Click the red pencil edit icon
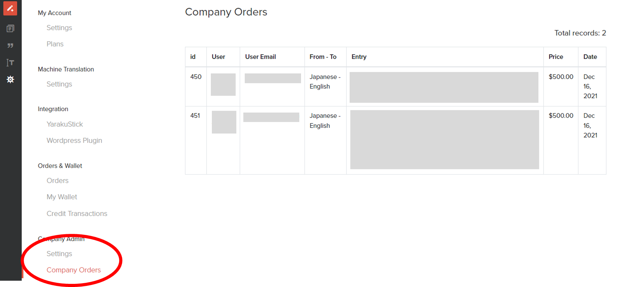The width and height of the screenshot is (644, 287). tap(10, 8)
